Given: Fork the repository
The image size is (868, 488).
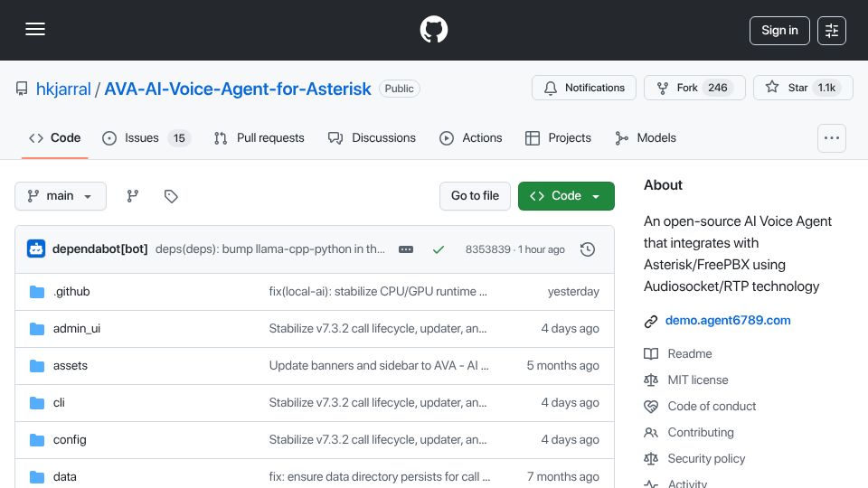Looking at the screenshot, I should [694, 88].
